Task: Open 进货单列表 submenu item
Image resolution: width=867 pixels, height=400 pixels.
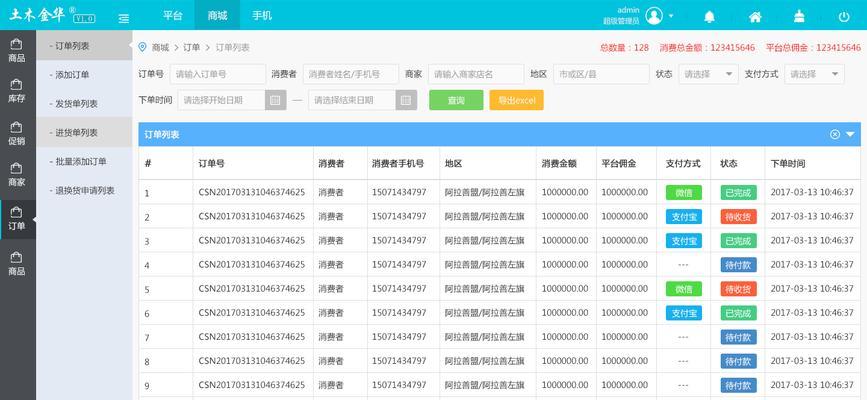Action: coord(84,133)
